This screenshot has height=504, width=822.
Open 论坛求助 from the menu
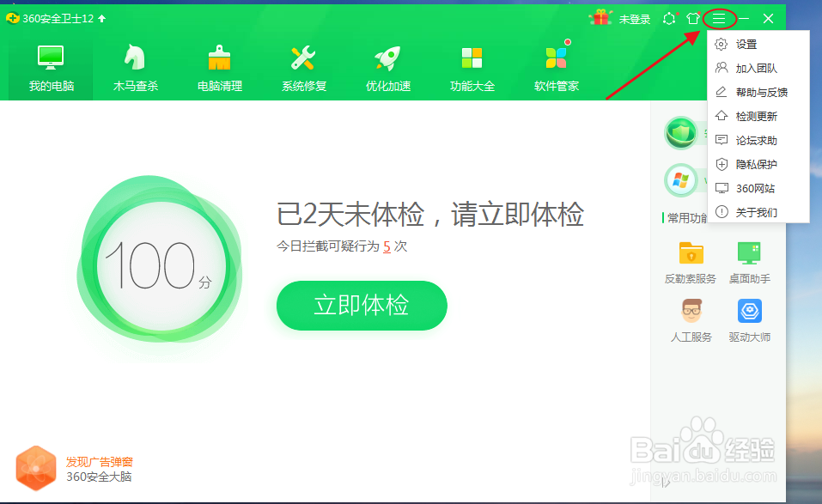click(758, 141)
